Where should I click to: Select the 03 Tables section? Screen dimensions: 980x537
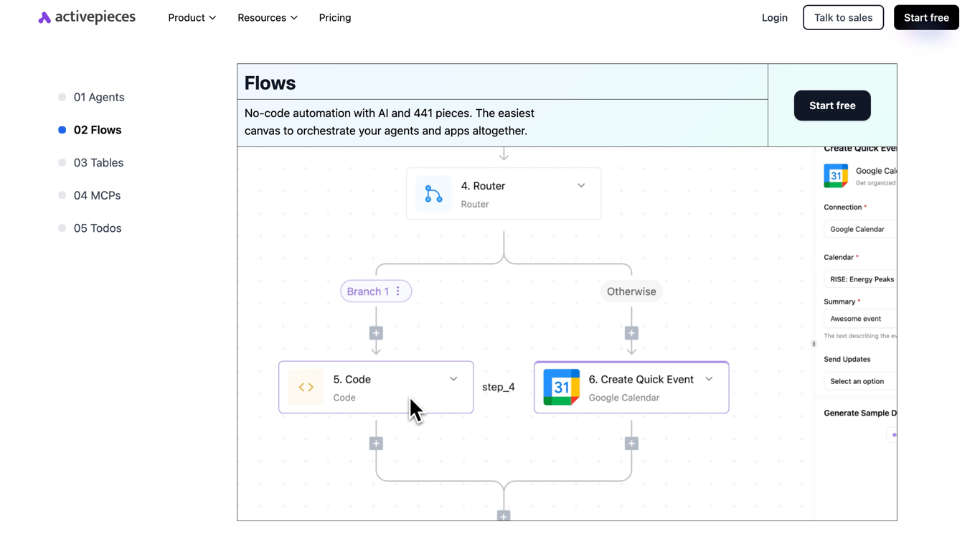pyautogui.click(x=98, y=163)
